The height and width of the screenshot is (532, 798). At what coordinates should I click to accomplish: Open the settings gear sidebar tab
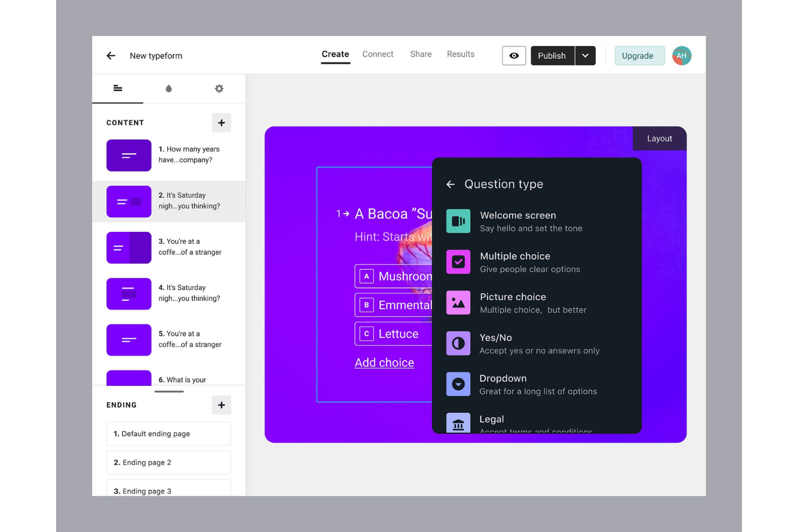(x=219, y=88)
